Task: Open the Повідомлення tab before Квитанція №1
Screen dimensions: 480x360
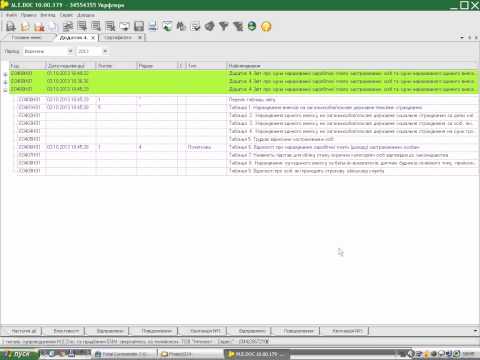Action: pyautogui.click(x=155, y=331)
